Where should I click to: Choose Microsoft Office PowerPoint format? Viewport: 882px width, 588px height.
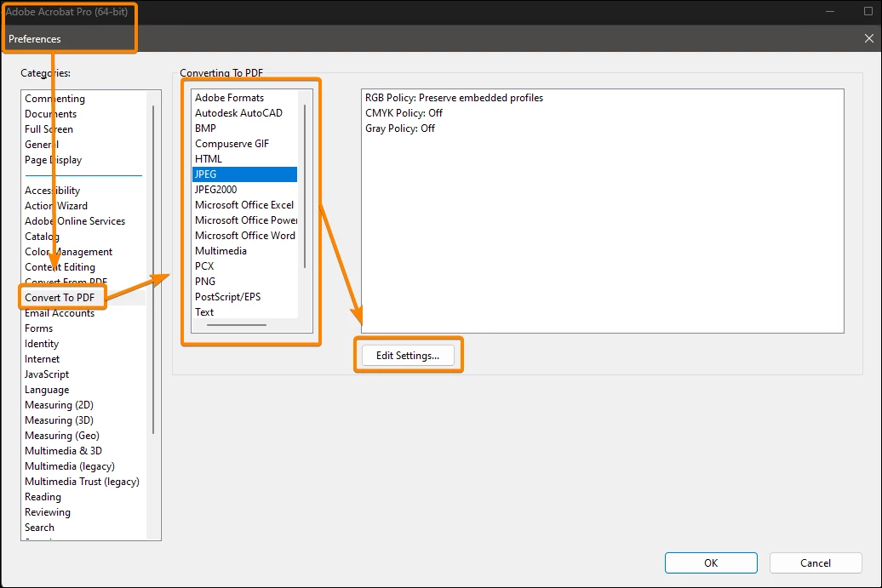[x=246, y=220]
